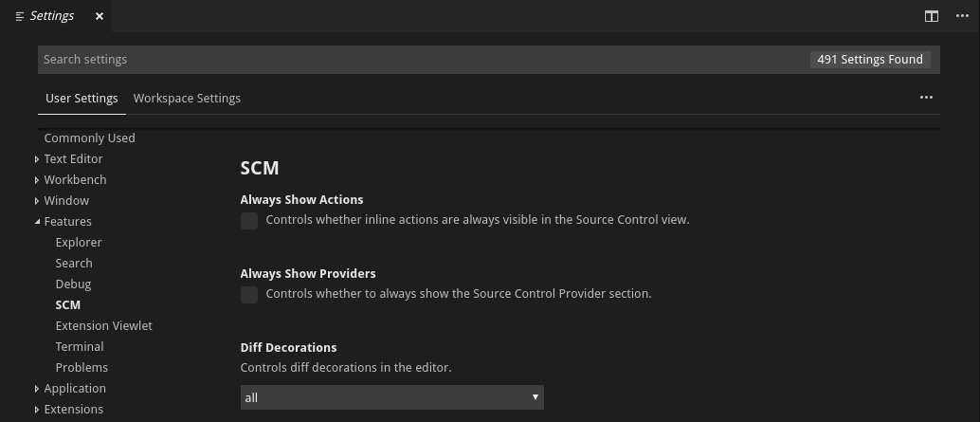This screenshot has height=422, width=980.
Task: Go to Explorer settings
Action: coord(79,243)
